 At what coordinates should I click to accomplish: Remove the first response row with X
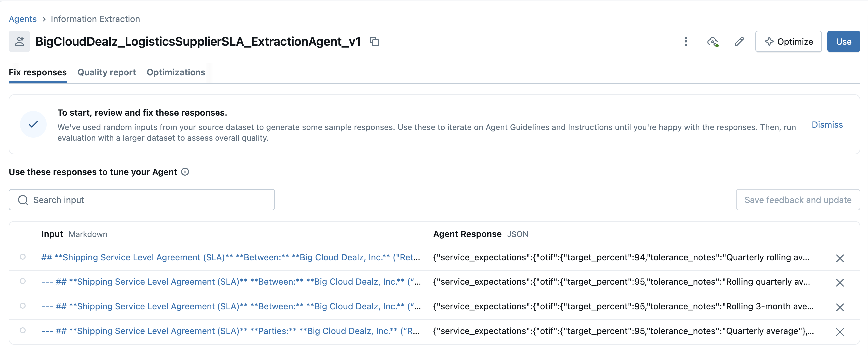click(x=839, y=258)
